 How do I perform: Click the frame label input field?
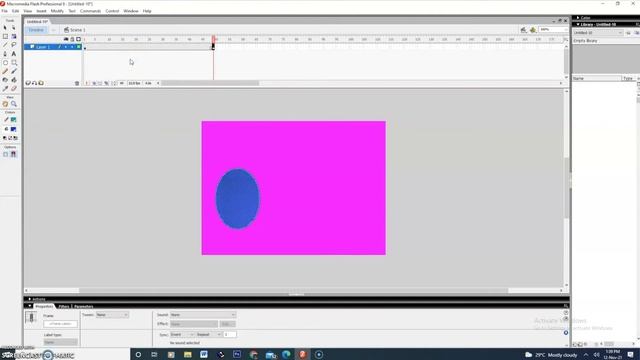[60, 324]
